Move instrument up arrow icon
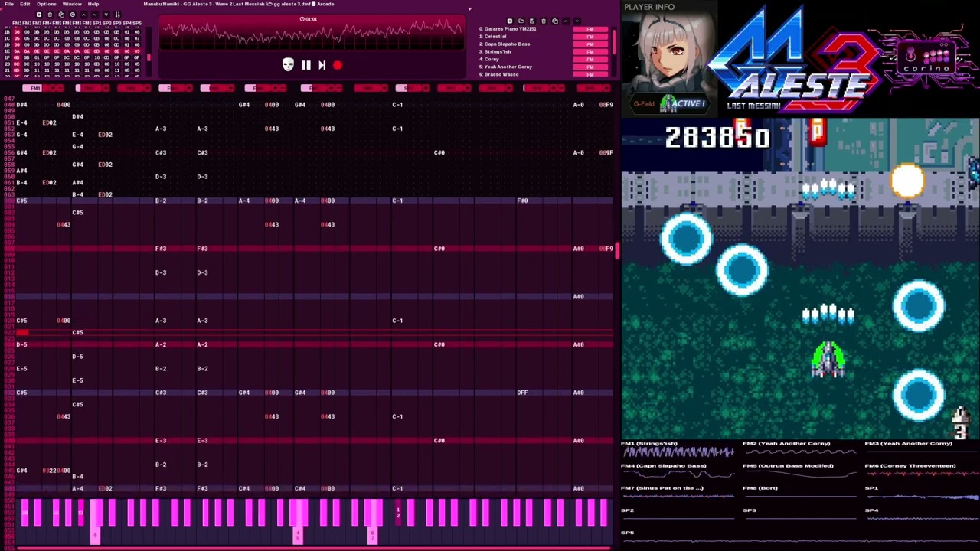This screenshot has width=980, height=551. point(566,21)
